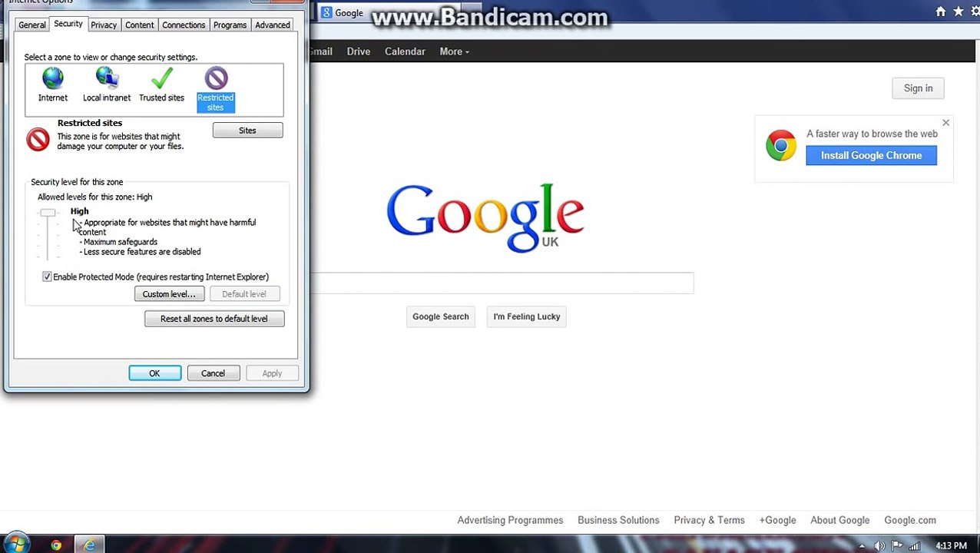The width and height of the screenshot is (980, 553).
Task: Switch to the Privacy tab
Action: 104,25
